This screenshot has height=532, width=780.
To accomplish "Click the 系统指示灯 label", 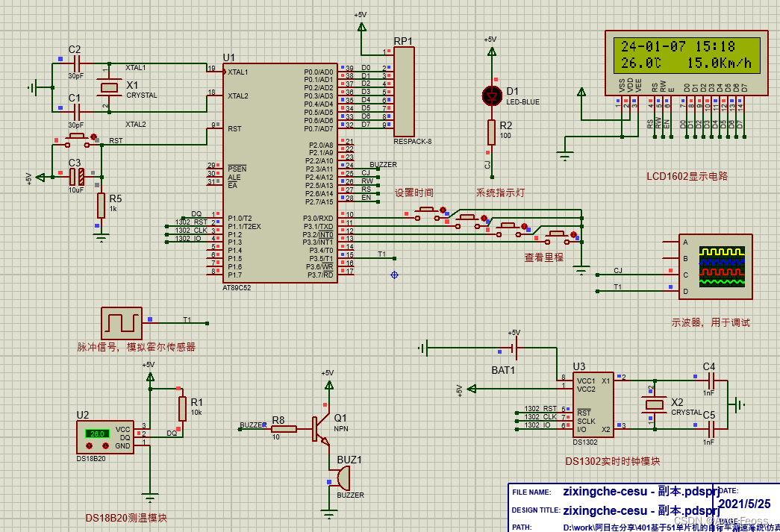I will (x=500, y=193).
